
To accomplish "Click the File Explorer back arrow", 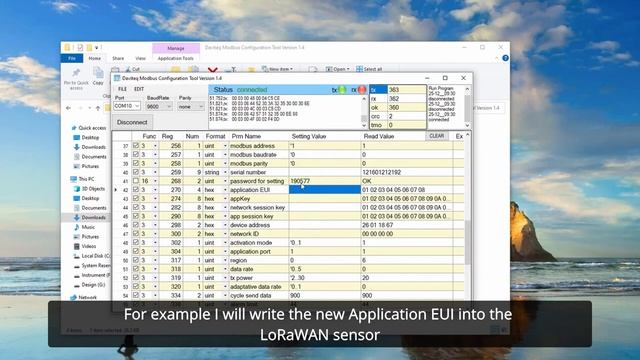I will [x=69, y=108].
